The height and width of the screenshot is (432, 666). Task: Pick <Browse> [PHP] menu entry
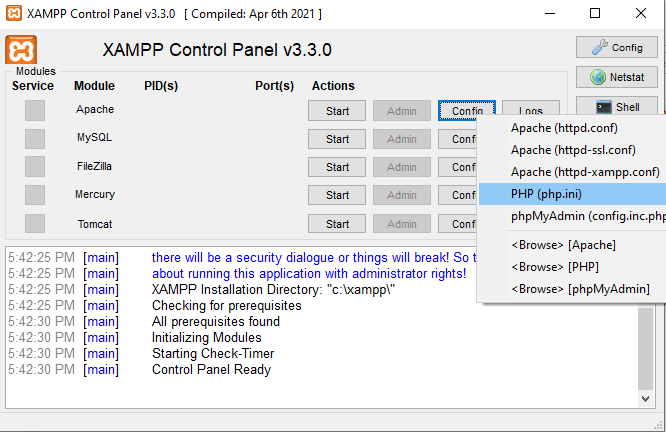(572, 267)
